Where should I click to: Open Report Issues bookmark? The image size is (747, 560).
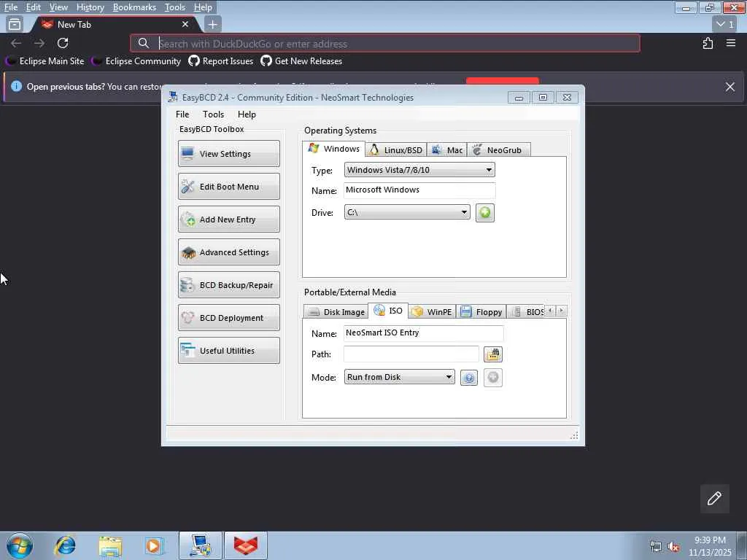click(x=220, y=61)
